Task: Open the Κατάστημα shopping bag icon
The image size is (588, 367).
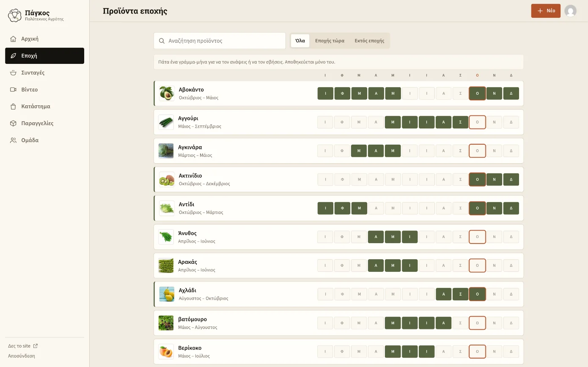Action: click(x=13, y=107)
